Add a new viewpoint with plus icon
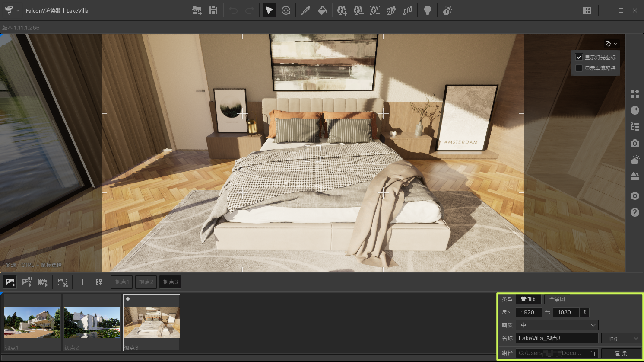 (82, 282)
